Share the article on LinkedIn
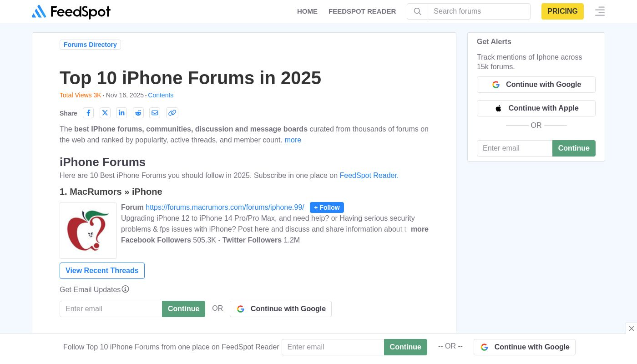 [x=121, y=113]
